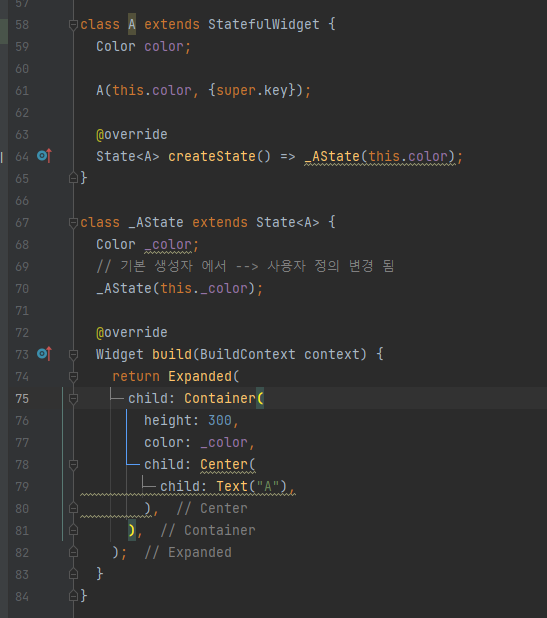Viewport: 547px width, 618px height.
Task: Click @override annotation on line 72
Action: tap(132, 333)
